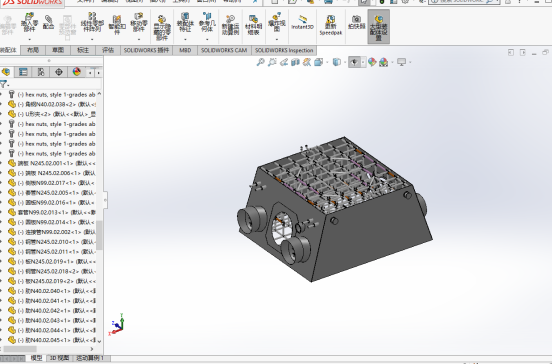Open the 材料明细表 Bill of Materials tool

point(253,25)
